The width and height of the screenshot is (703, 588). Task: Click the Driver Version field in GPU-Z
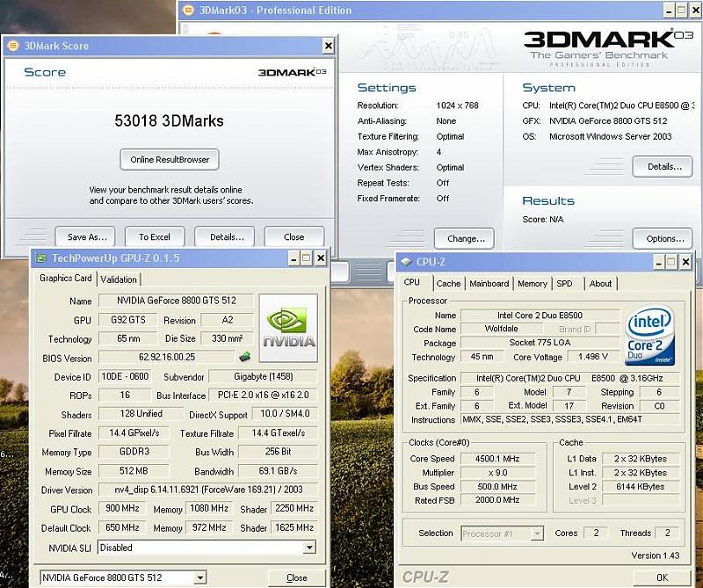208,490
